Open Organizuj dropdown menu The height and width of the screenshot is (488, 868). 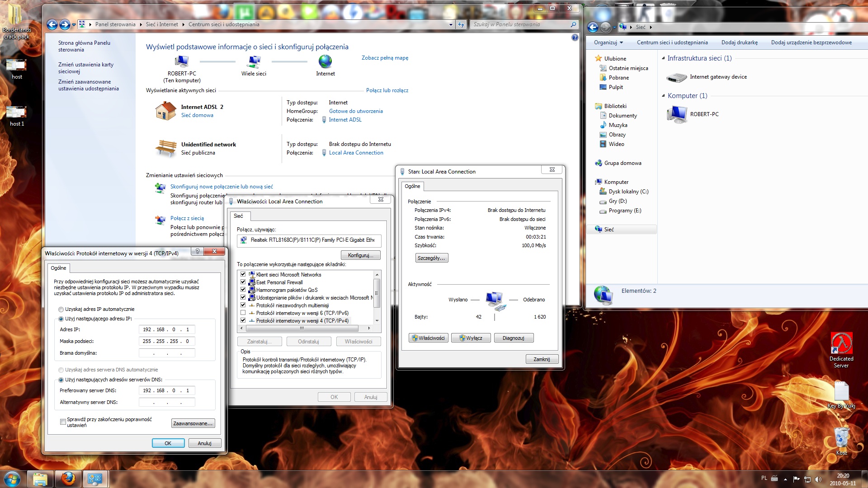coord(608,42)
